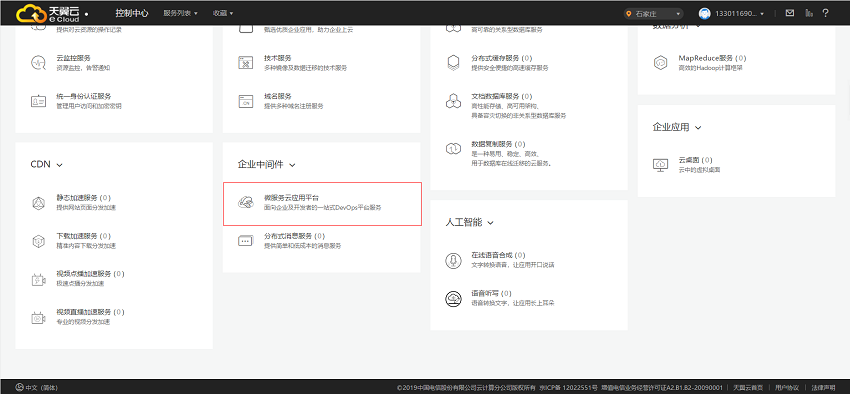Click the user avatar icon
Viewport: 850px width, 394px height.
click(x=705, y=14)
